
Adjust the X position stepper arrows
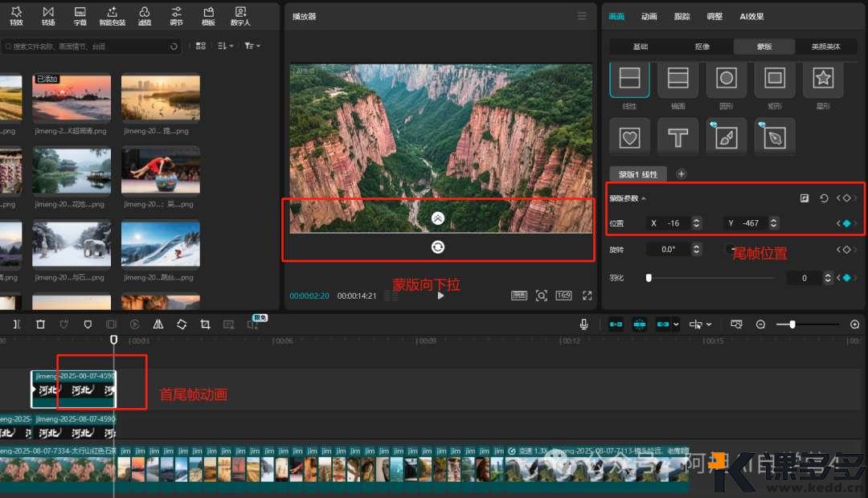696,223
